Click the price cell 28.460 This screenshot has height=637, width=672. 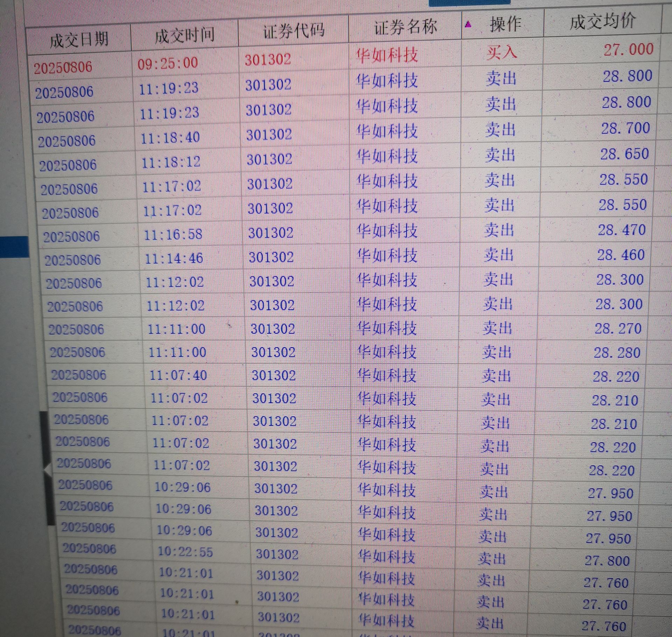[x=621, y=255]
